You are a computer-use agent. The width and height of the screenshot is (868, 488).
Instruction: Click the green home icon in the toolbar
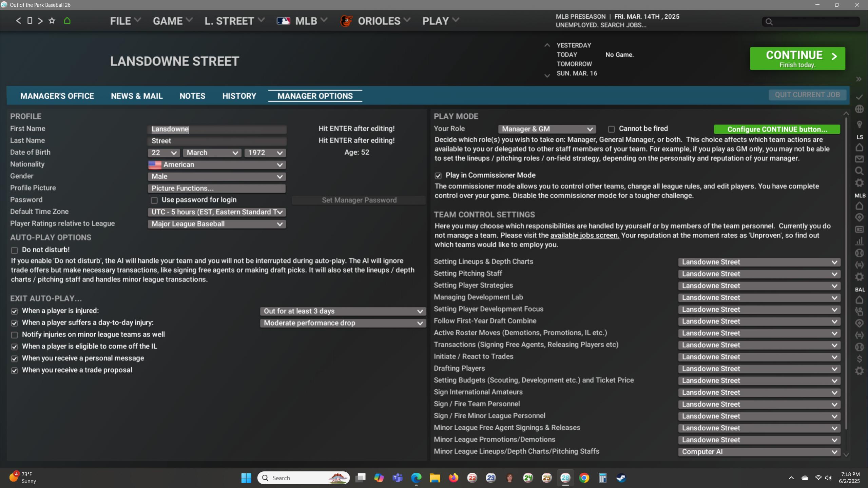[67, 21]
